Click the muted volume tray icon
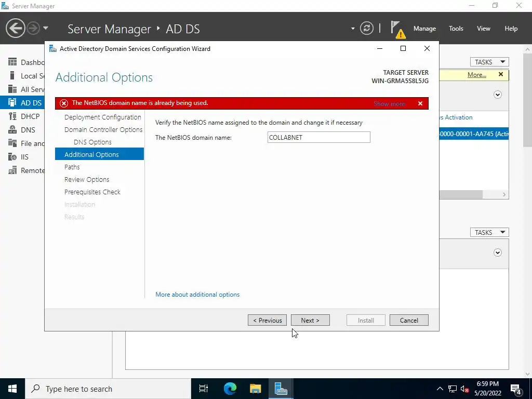This screenshot has width=532, height=399. [x=465, y=389]
